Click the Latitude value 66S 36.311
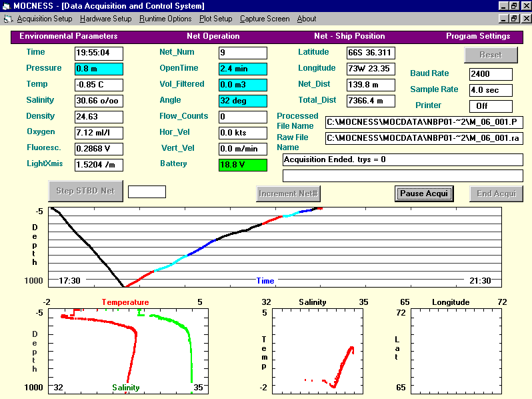Image resolution: width=532 pixels, height=399 pixels. pos(371,53)
